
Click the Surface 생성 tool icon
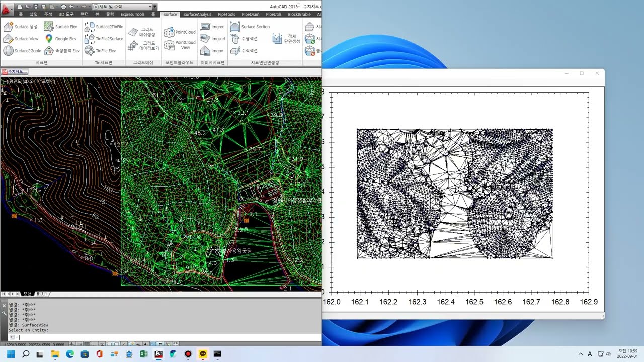8,27
